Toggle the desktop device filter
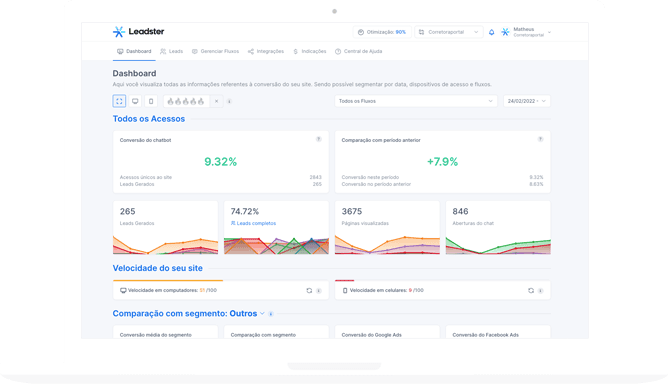 [135, 101]
